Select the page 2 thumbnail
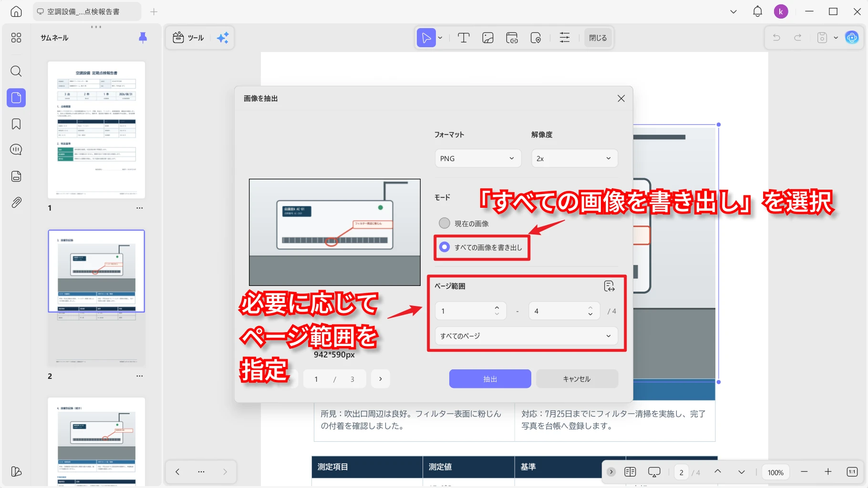 pyautogui.click(x=96, y=298)
